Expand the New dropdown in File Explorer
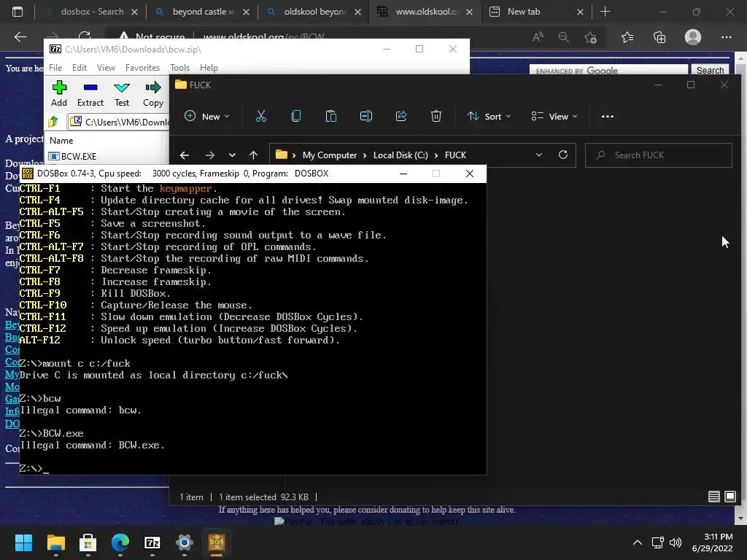The width and height of the screenshot is (747, 560). click(x=207, y=116)
